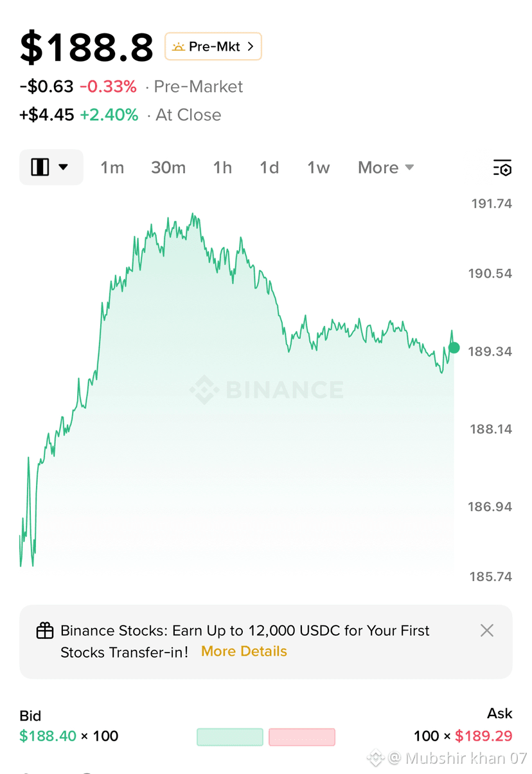Tap the Binance watermark logo on chart
Image resolution: width=532 pixels, height=774 pixels.
[203, 390]
